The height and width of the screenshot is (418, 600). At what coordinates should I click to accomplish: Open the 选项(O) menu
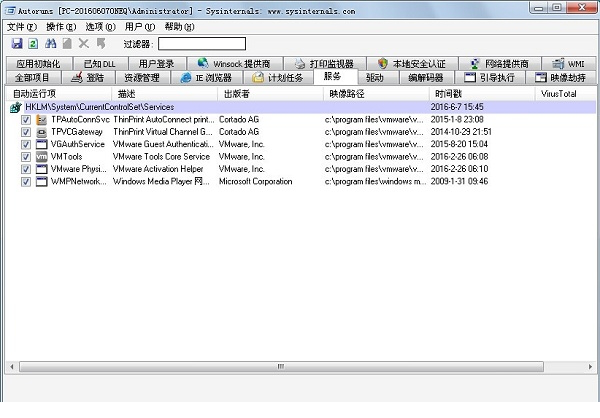point(100,27)
